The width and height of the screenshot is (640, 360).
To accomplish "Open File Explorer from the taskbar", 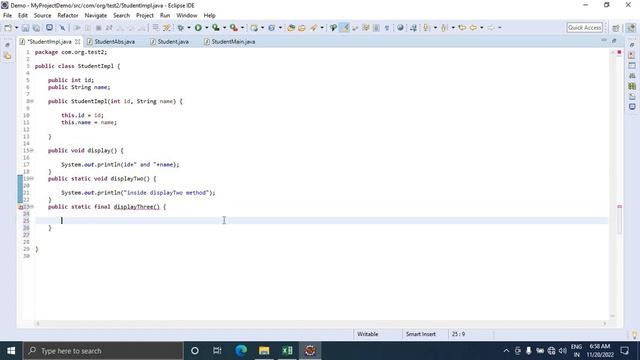I will pos(264,351).
